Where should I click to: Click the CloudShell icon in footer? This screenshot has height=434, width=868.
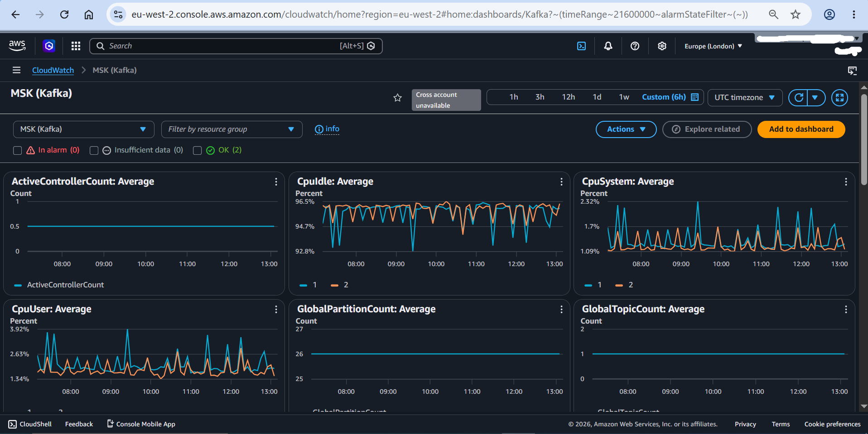(12, 424)
